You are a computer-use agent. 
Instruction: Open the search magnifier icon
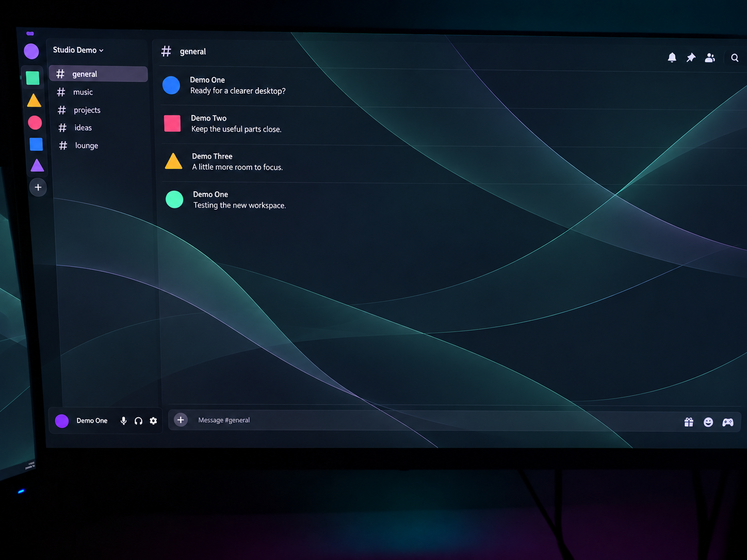pos(735,58)
